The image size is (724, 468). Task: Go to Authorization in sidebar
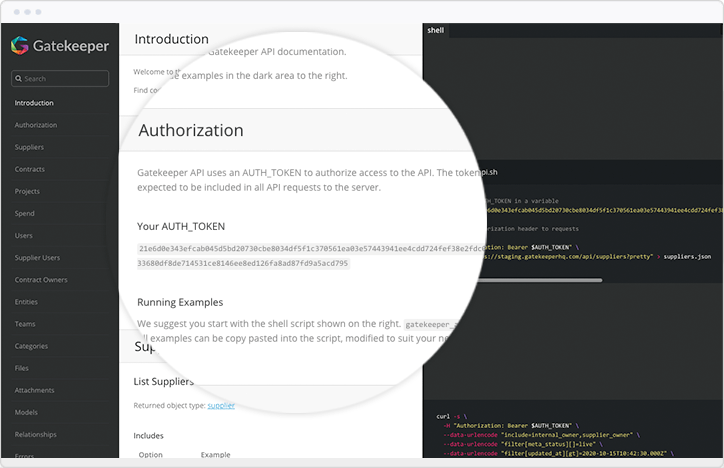(x=36, y=125)
